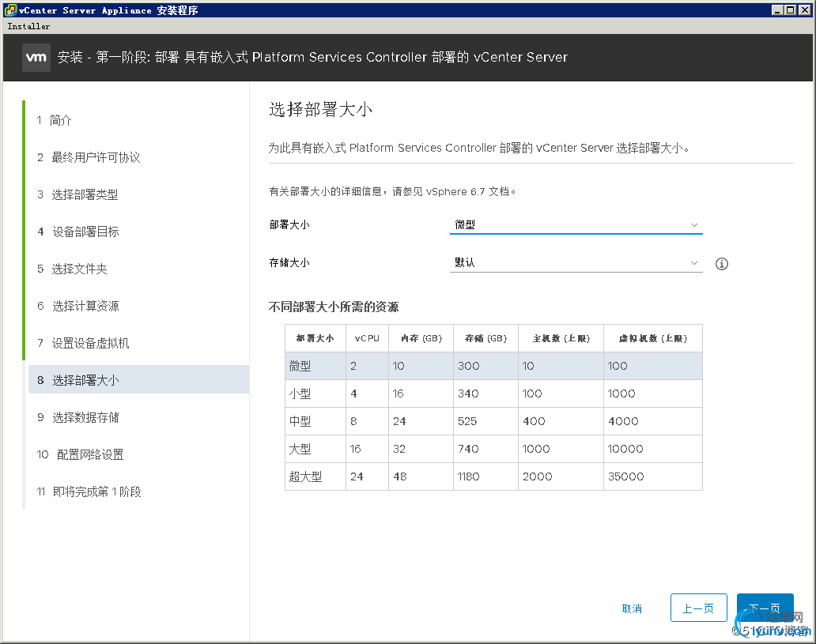Minimize the installer window

click(x=777, y=10)
